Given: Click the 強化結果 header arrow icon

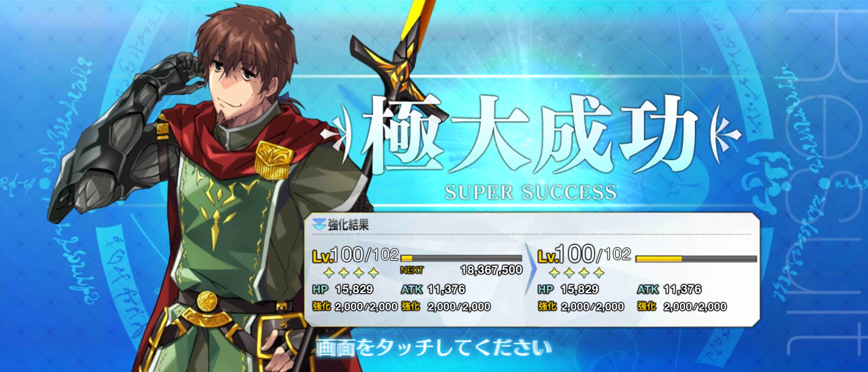Looking at the screenshot, I should pyautogui.click(x=319, y=224).
